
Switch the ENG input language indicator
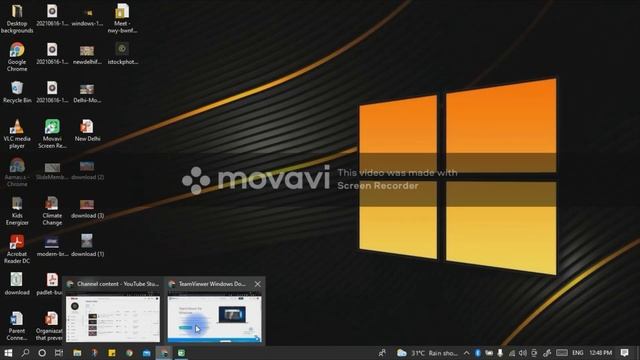click(578, 353)
